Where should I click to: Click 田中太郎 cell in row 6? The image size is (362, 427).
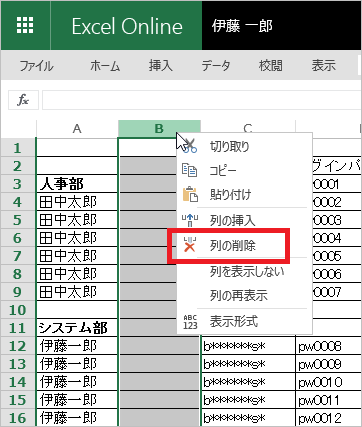(77, 238)
